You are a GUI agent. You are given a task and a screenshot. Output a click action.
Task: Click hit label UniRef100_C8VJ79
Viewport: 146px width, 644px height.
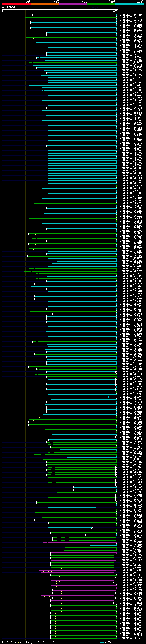[131, 278]
